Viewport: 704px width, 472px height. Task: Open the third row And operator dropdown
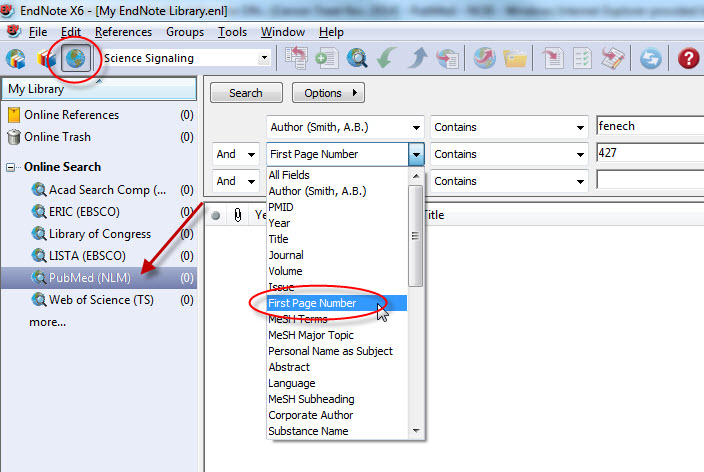(x=236, y=181)
